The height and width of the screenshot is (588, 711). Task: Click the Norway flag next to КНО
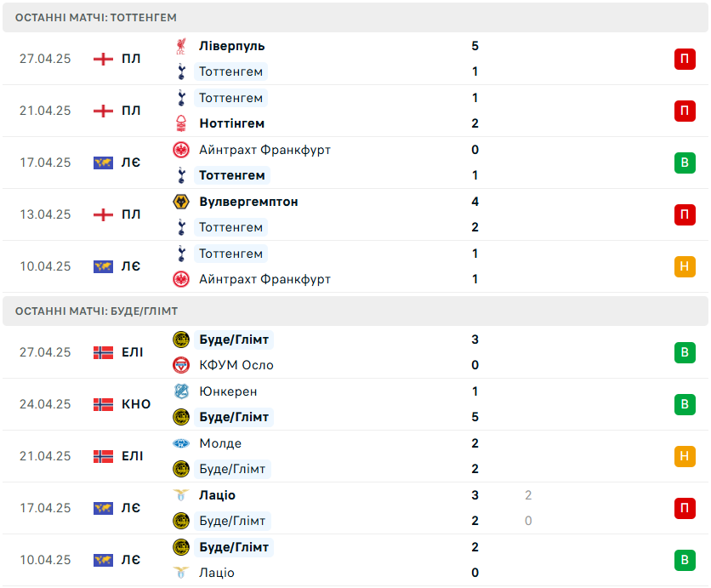tap(103, 404)
